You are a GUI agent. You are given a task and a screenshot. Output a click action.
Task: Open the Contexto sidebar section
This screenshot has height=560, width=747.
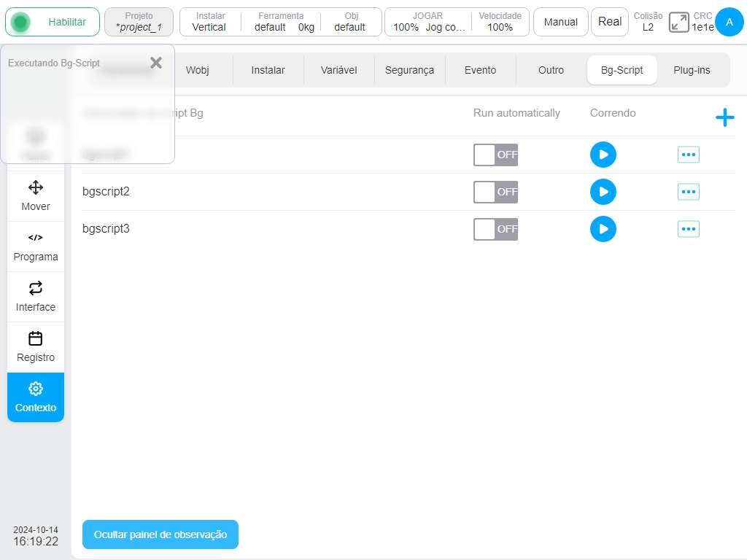36,397
